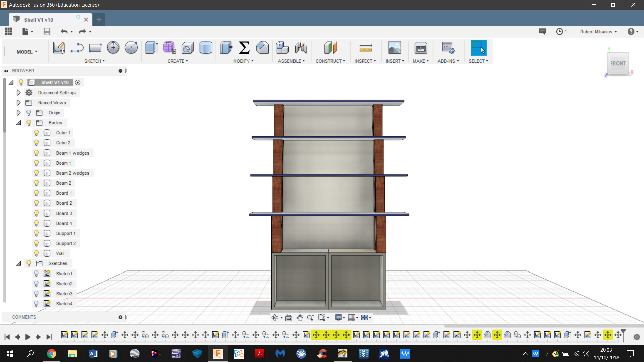This screenshot has height=362, width=644.
Task: Open Chrome from the taskbar
Action: pos(51,354)
